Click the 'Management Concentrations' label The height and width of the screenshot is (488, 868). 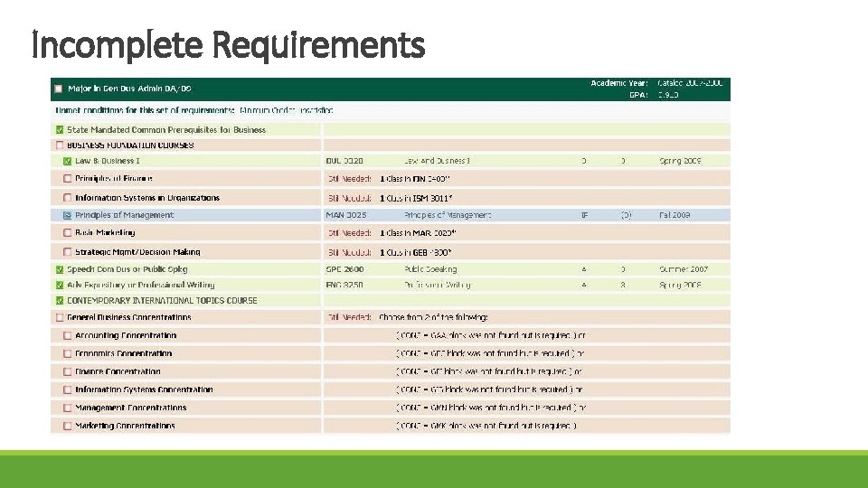[x=130, y=408]
